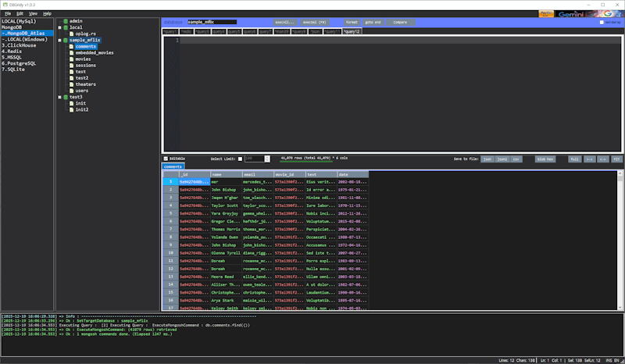Image resolution: width=625 pixels, height=364 pixels.
Task: Click the widen columns <-> button
Action: pos(603,159)
